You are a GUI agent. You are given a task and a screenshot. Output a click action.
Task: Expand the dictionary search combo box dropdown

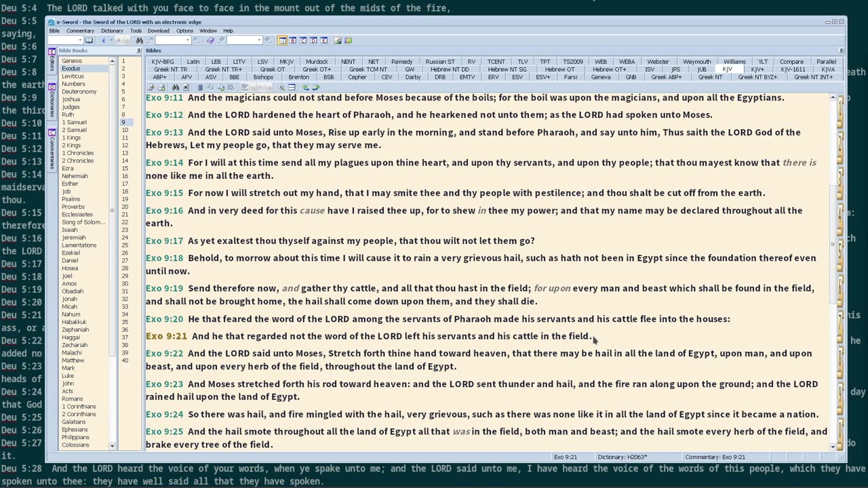coord(259,40)
